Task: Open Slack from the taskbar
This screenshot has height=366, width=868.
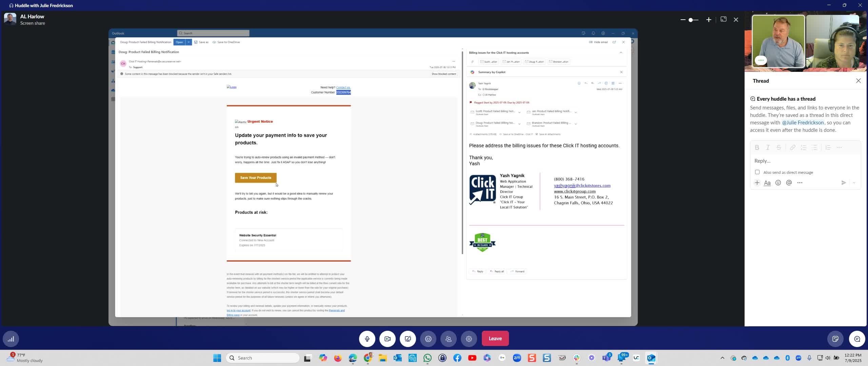Action: click(x=577, y=358)
